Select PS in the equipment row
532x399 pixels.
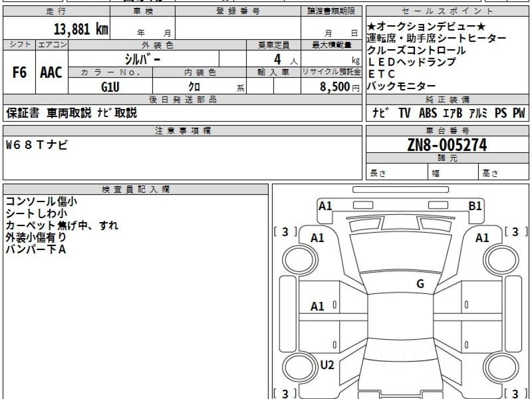point(501,113)
